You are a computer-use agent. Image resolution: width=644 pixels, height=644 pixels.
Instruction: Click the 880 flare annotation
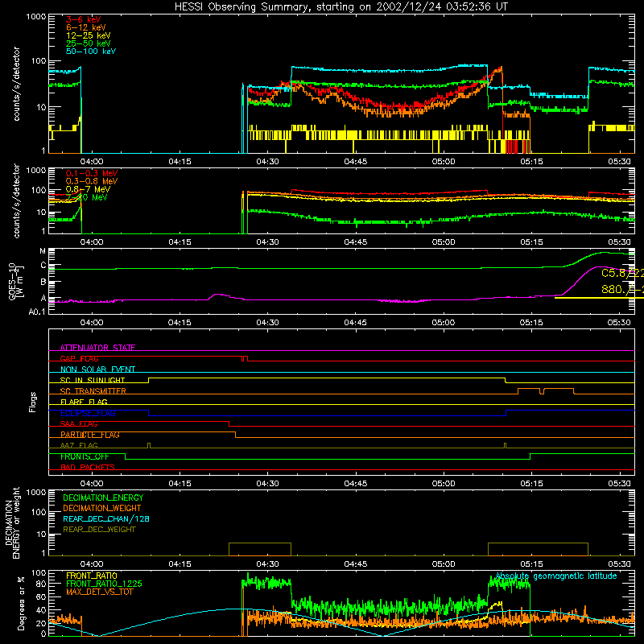click(x=622, y=289)
